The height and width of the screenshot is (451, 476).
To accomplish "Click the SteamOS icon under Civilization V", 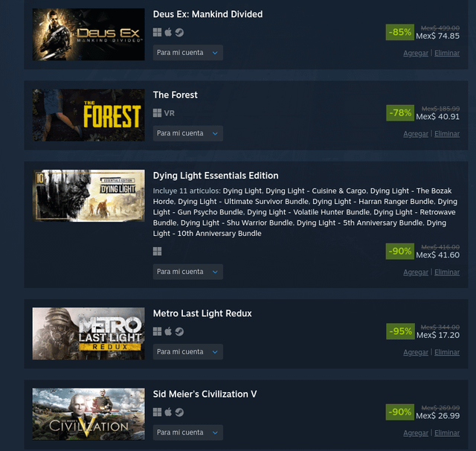I will [179, 412].
